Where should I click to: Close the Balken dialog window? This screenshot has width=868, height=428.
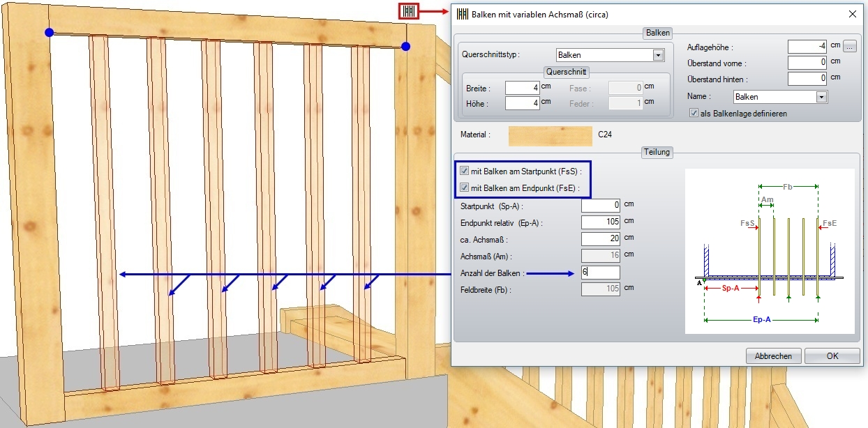[x=852, y=13]
